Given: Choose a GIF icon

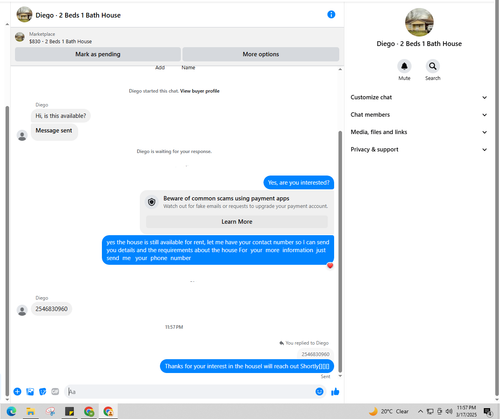Looking at the screenshot, I should pyautogui.click(x=55, y=392).
